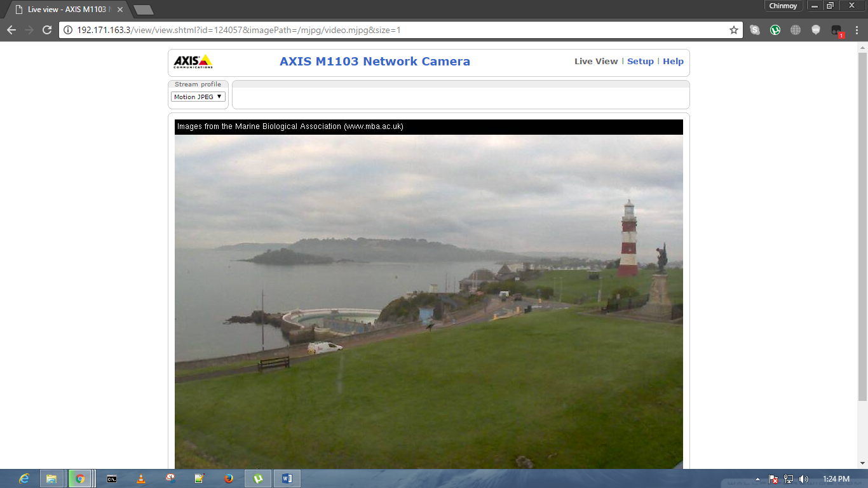The image size is (868, 488).
Task: Open the camera Setup page link
Action: point(641,61)
